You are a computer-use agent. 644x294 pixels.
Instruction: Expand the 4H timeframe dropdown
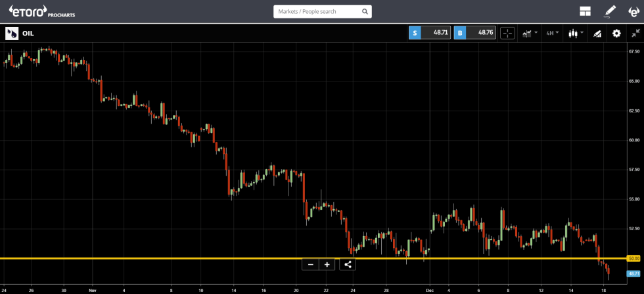551,33
